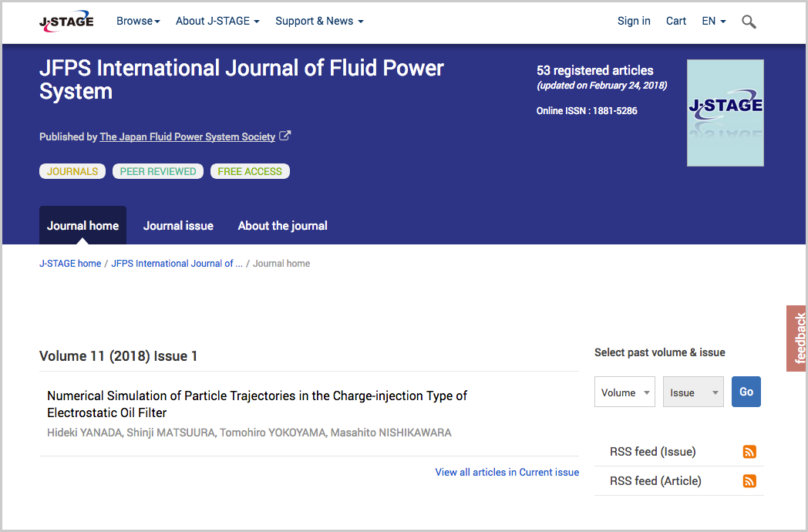Click the RSS feed (Article) orange icon

point(749,481)
